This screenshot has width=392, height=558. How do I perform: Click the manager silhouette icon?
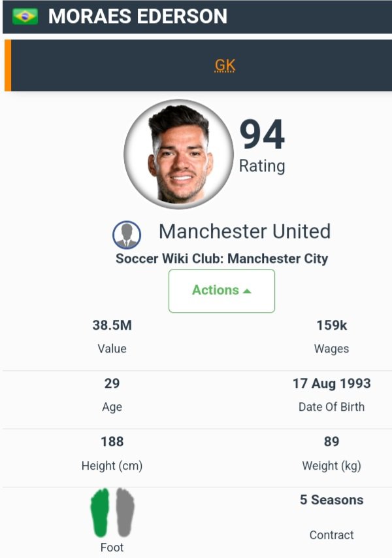[x=127, y=234]
